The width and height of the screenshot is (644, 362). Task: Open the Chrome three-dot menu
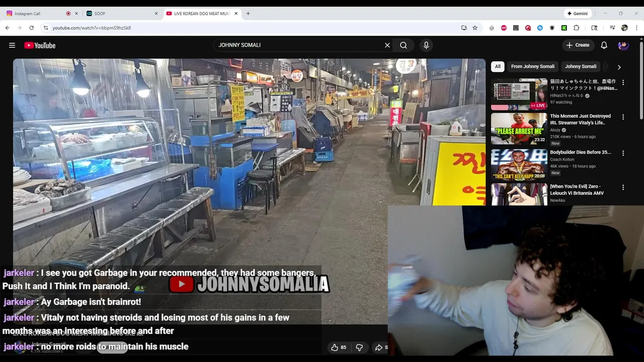[x=636, y=28]
